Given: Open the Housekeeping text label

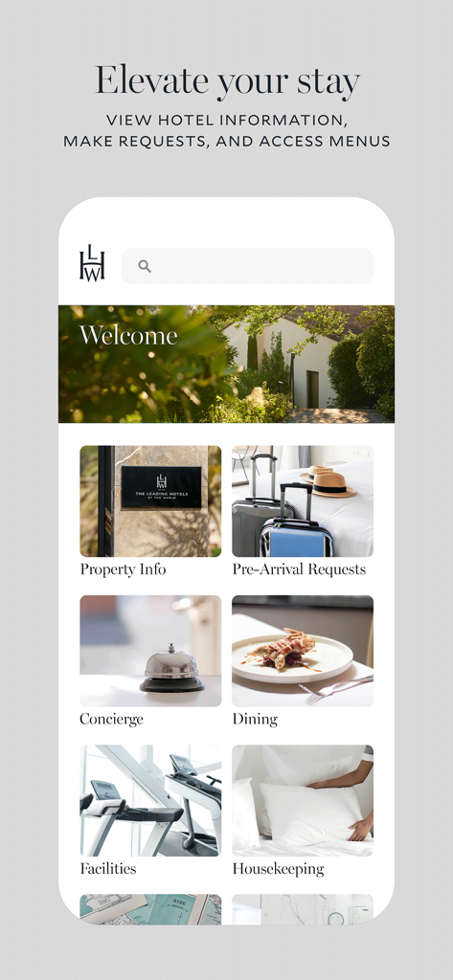Looking at the screenshot, I should [x=279, y=869].
